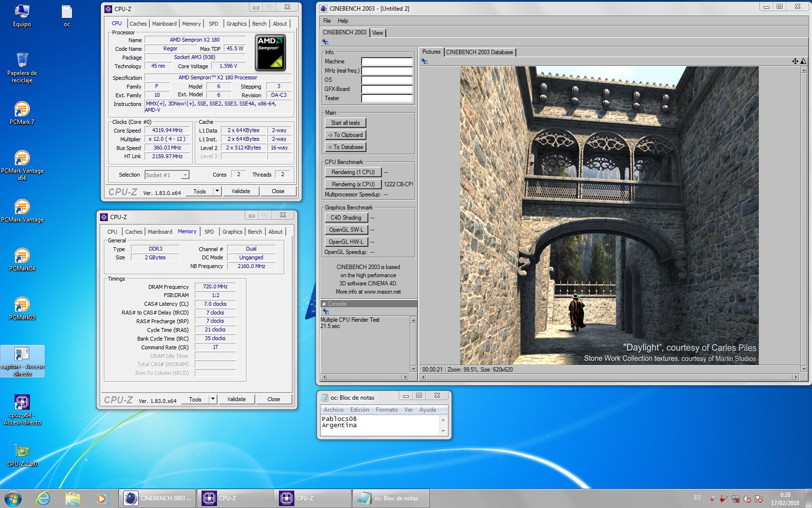
Task: Click the Notepad text area with Pablocs08
Action: [x=380, y=425]
